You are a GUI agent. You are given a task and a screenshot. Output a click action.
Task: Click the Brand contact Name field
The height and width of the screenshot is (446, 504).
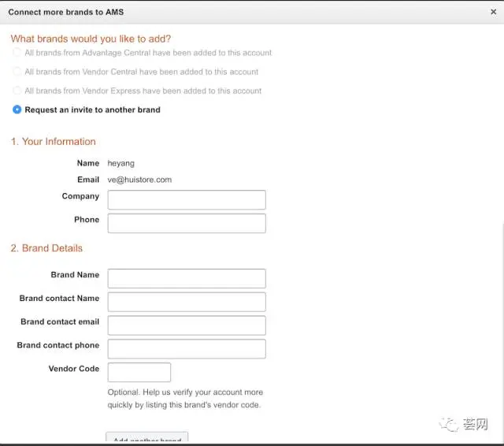point(187,302)
